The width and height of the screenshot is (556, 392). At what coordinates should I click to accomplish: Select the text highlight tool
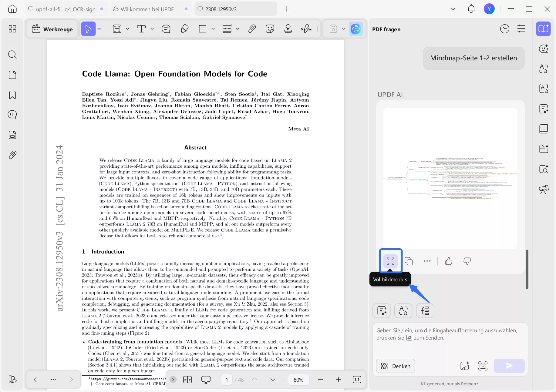pyautogui.click(x=117, y=29)
